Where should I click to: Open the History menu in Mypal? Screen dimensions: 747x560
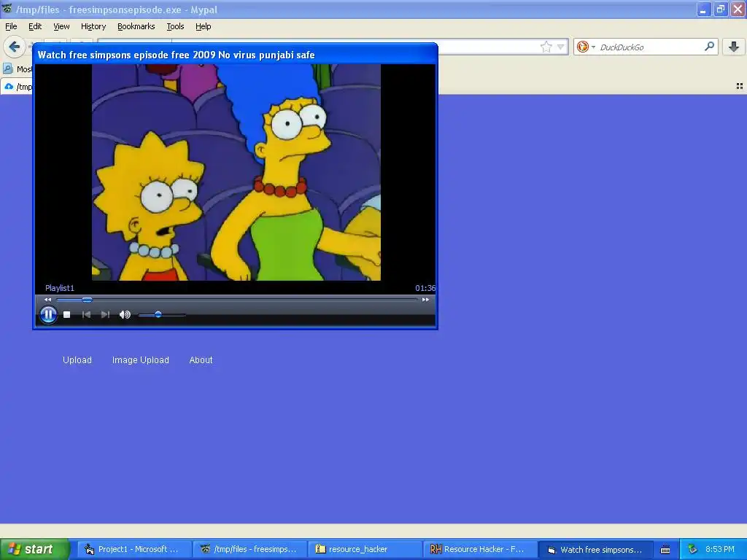click(x=93, y=27)
